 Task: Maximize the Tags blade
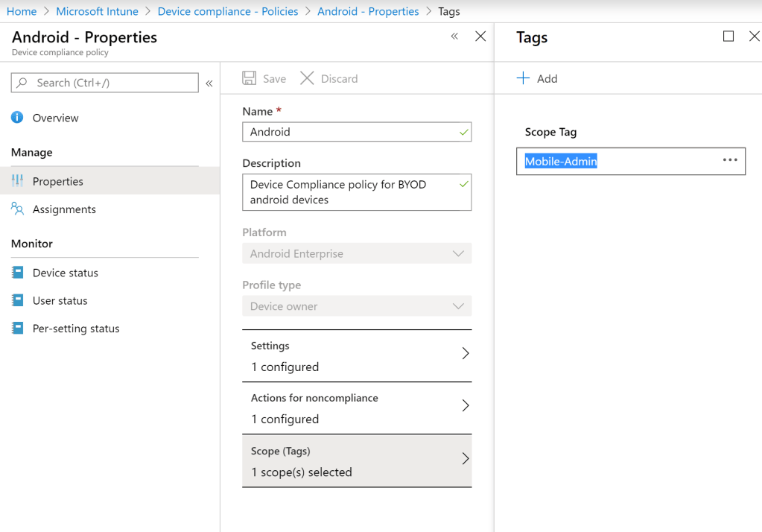tap(728, 37)
